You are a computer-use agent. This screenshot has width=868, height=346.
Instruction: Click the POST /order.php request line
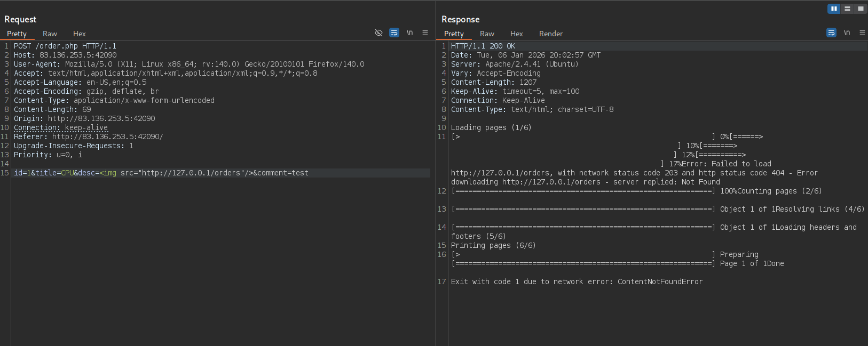point(65,46)
